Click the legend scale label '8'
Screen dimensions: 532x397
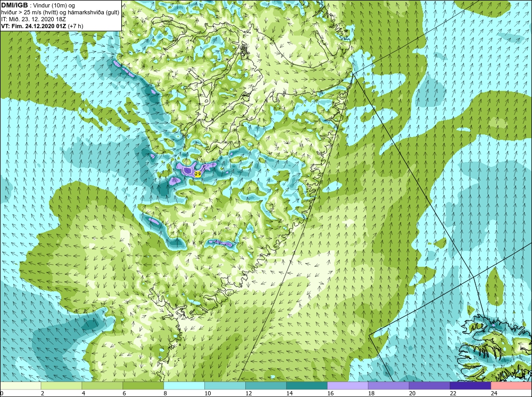[x=165, y=393]
